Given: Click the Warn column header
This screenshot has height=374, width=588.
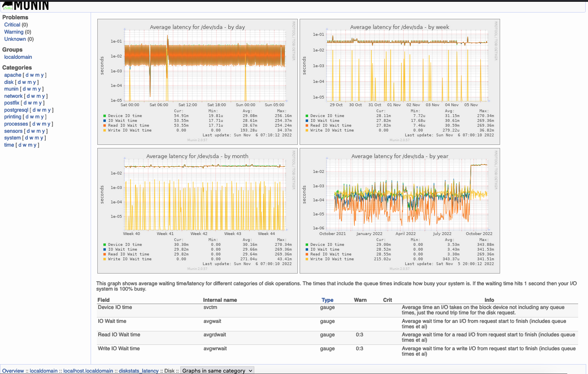Looking at the screenshot, I should tap(360, 300).
